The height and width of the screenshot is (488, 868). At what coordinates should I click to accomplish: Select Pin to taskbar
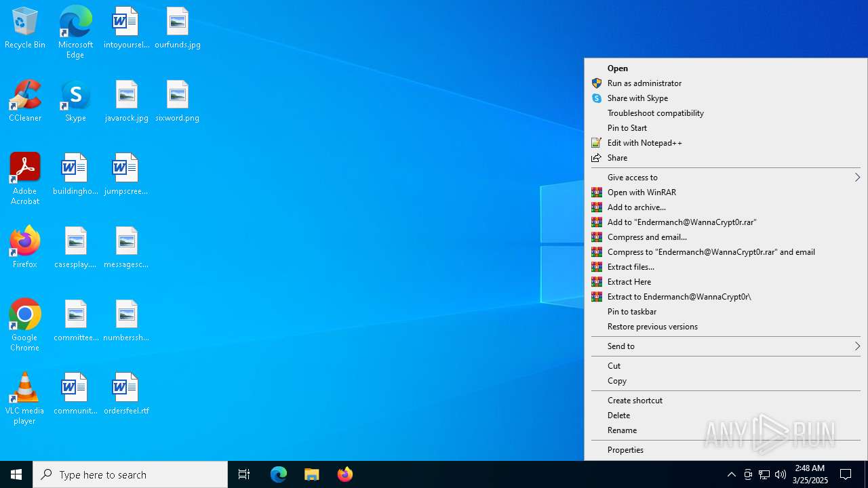(x=726, y=312)
